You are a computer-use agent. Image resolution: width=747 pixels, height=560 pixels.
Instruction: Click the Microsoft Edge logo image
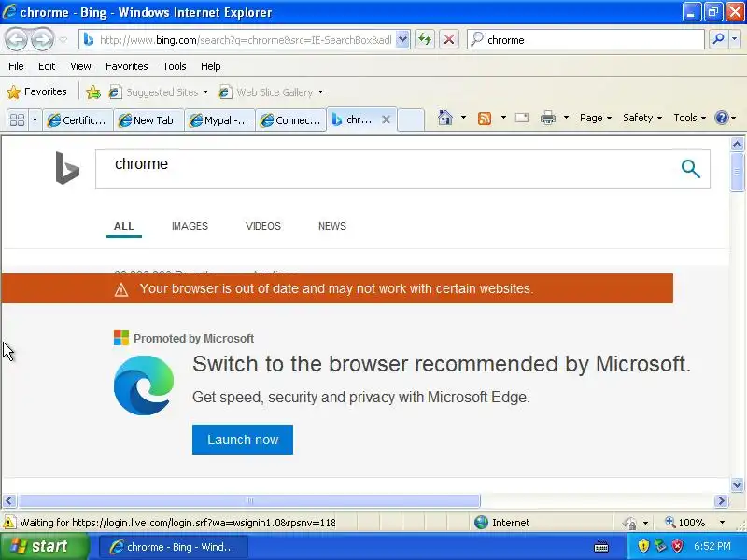click(144, 385)
